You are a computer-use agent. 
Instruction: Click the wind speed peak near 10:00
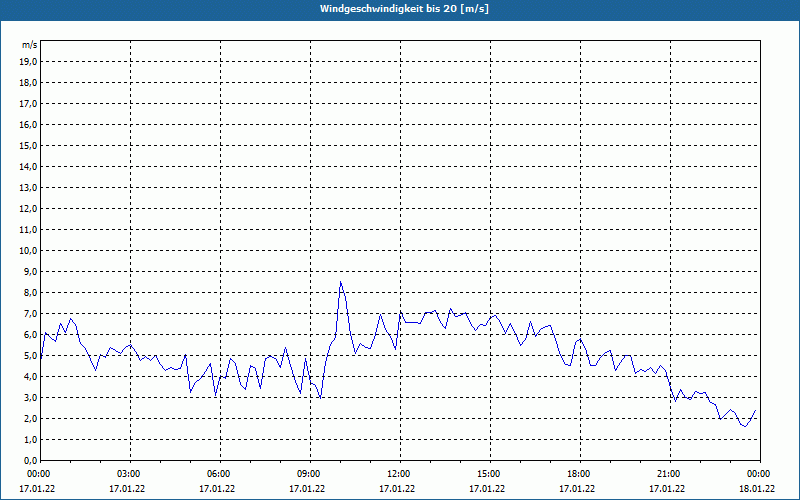(340, 282)
